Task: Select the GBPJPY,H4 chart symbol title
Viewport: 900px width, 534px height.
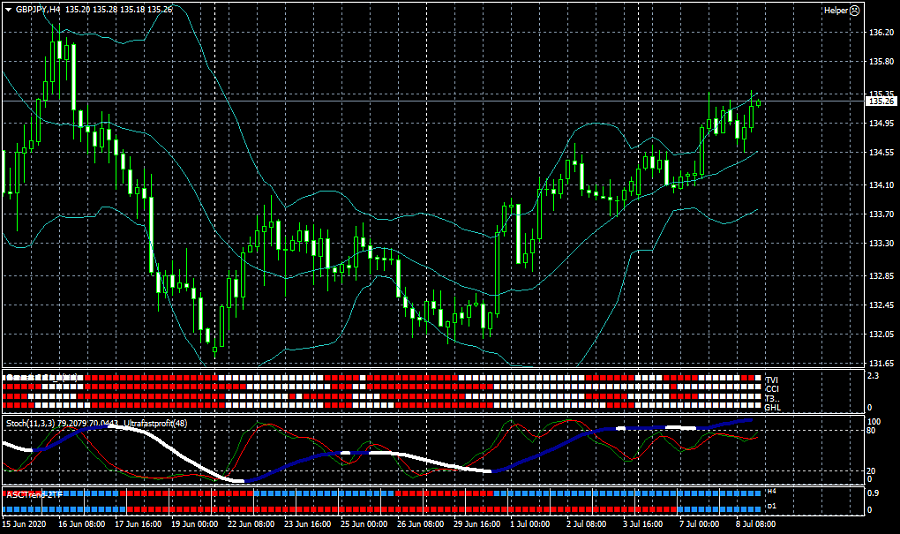Action: 38,9
